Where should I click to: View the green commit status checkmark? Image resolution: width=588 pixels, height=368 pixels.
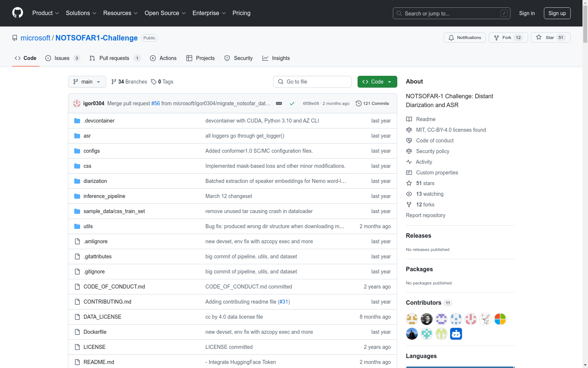292,103
